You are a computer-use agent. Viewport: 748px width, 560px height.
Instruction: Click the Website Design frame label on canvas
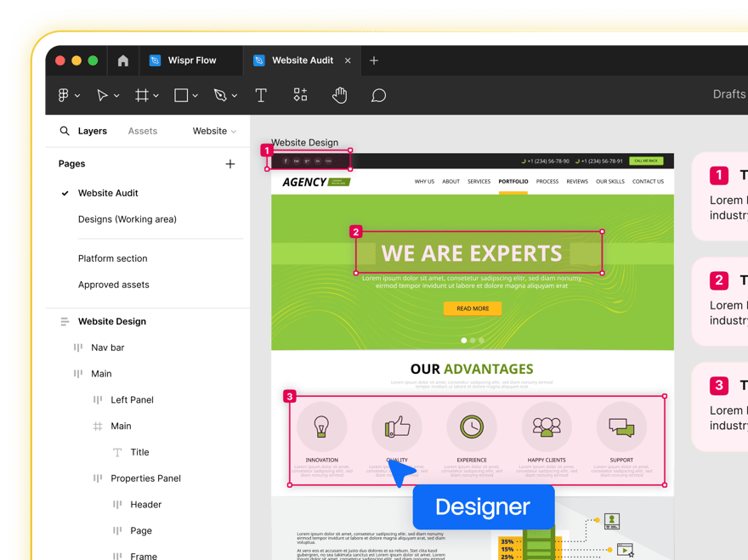point(305,143)
